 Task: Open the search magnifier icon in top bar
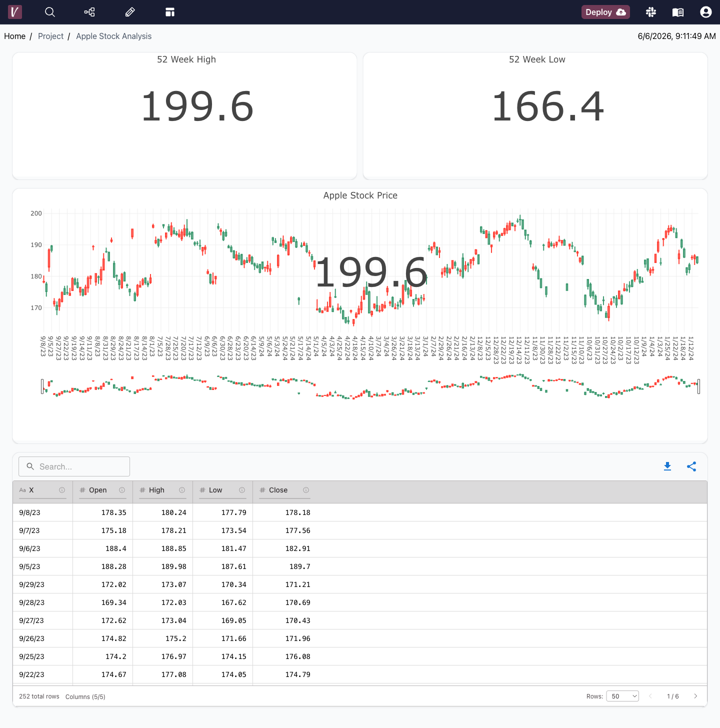(x=50, y=12)
